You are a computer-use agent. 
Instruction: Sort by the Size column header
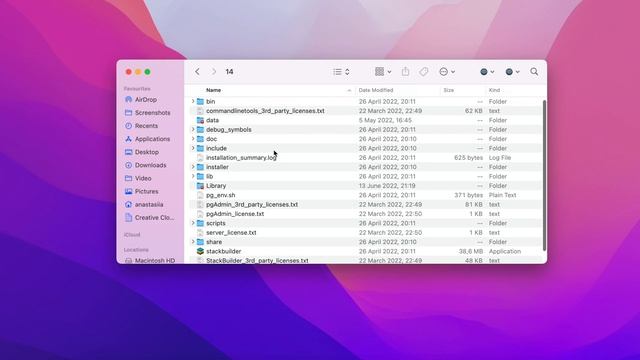pos(449,90)
